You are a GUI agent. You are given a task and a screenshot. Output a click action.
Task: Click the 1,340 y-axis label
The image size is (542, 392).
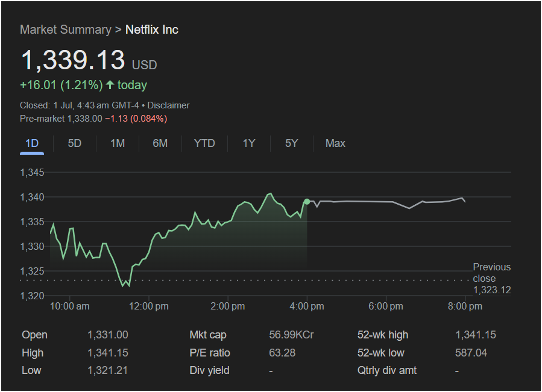[32, 198]
